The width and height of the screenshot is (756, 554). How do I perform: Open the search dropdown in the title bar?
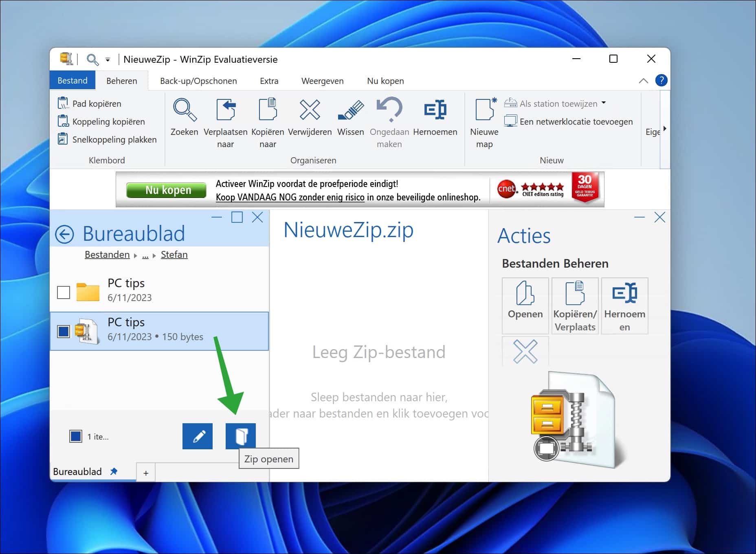(x=107, y=59)
